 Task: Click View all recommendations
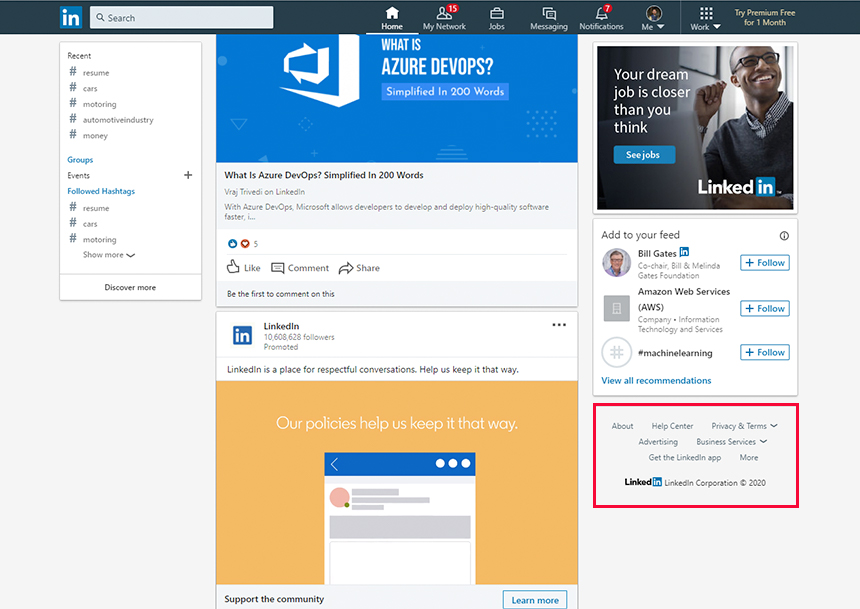656,380
